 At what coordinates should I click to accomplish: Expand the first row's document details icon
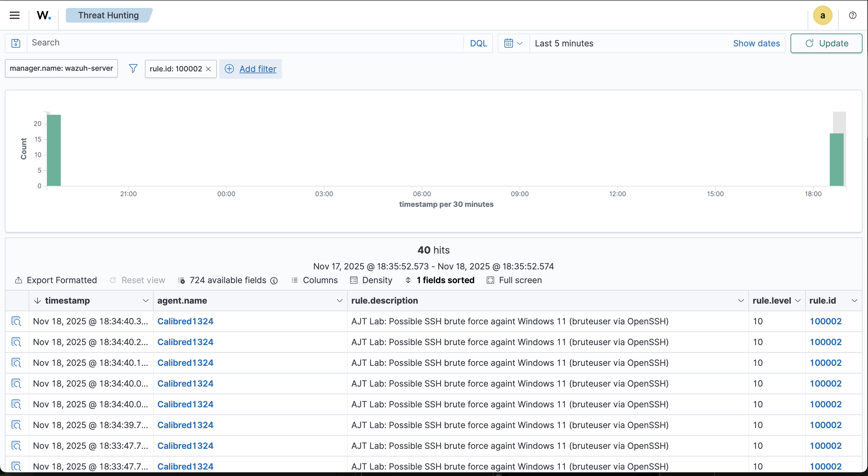coord(16,321)
